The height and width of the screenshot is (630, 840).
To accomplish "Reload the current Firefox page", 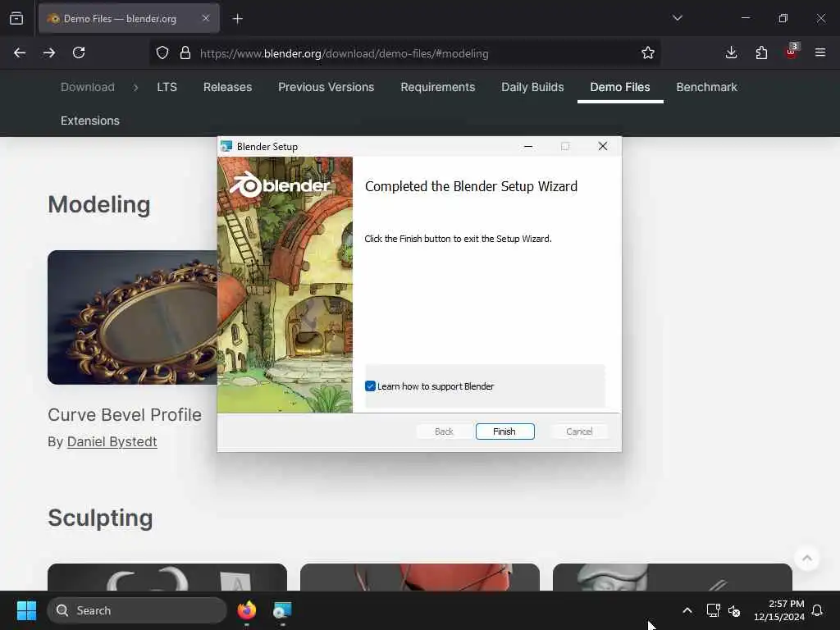I will point(79,52).
